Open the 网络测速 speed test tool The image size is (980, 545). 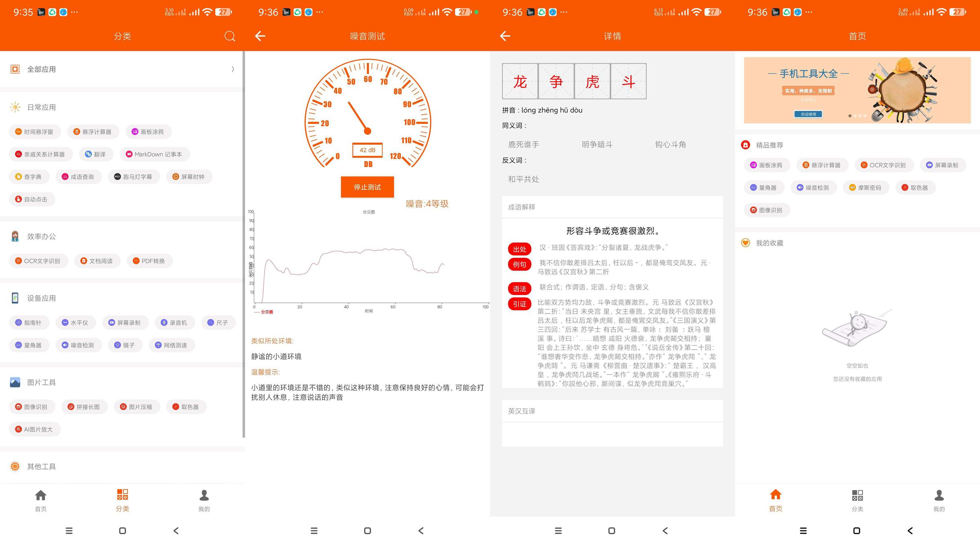click(x=171, y=345)
